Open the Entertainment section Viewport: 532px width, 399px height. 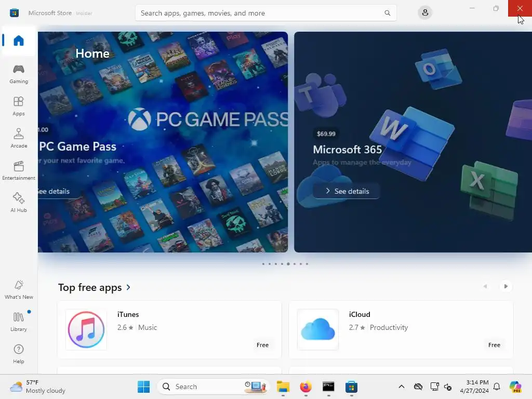(x=19, y=170)
